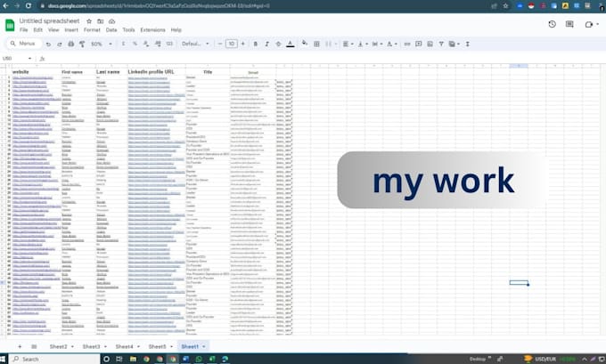This screenshot has width=606, height=364.
Task: Decrease font size with minus button
Action: [220, 44]
